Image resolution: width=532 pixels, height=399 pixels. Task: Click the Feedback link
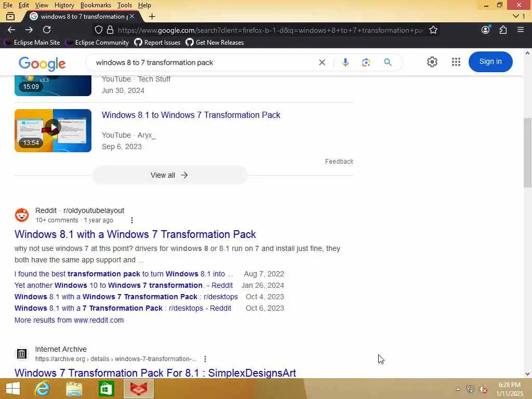[339, 162]
